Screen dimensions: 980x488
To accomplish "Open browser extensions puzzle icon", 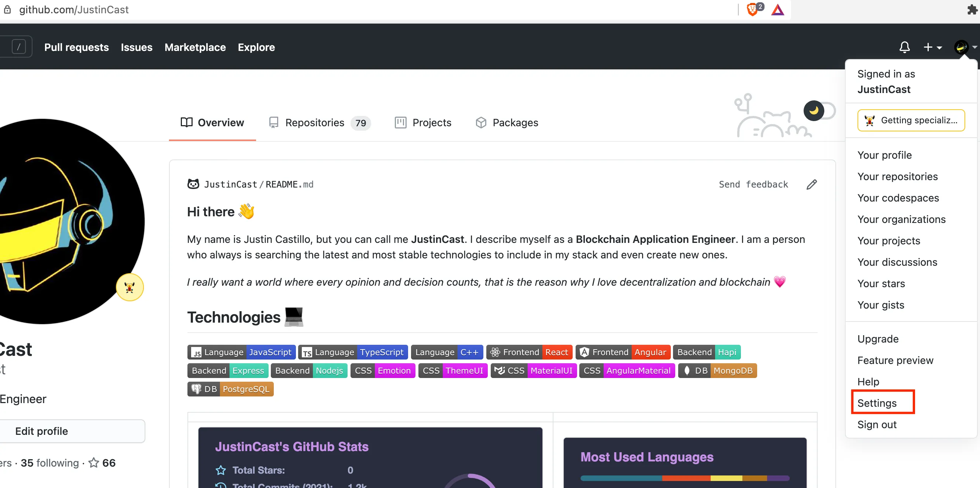I will pyautogui.click(x=972, y=10).
